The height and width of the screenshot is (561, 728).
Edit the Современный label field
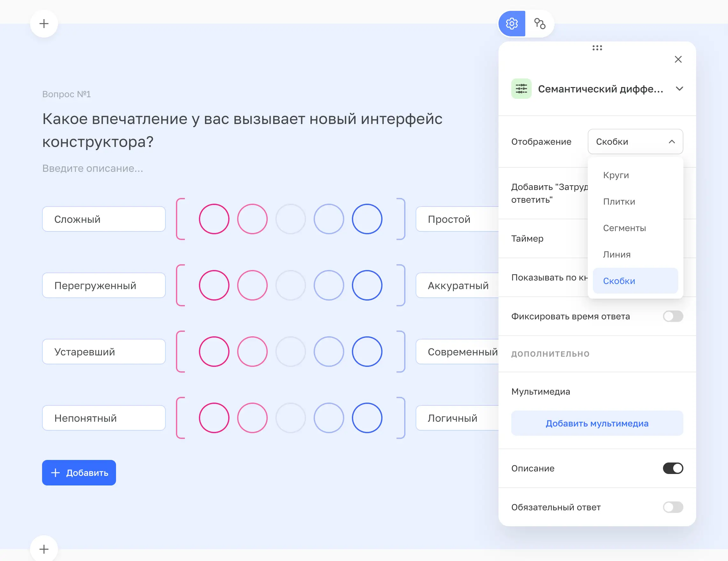click(457, 352)
